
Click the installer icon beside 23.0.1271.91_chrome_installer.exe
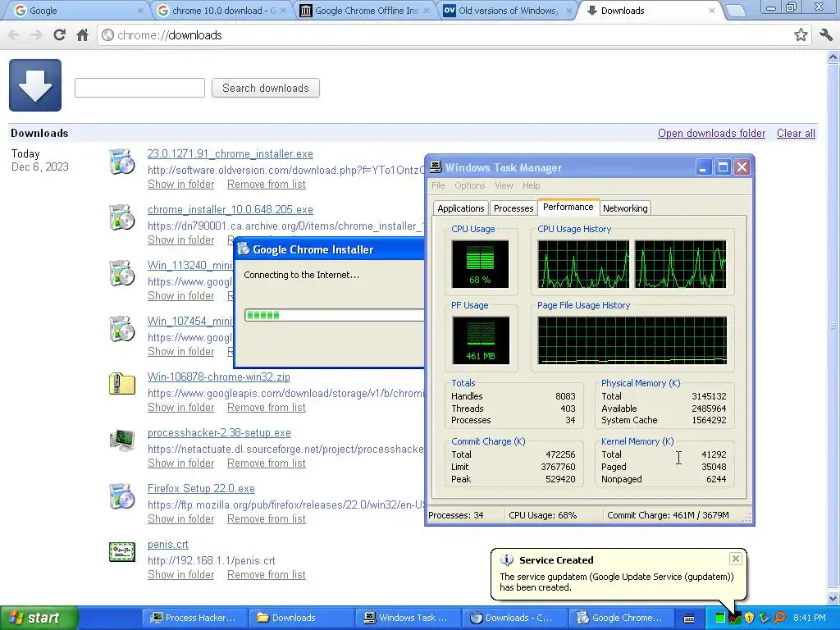[122, 162]
